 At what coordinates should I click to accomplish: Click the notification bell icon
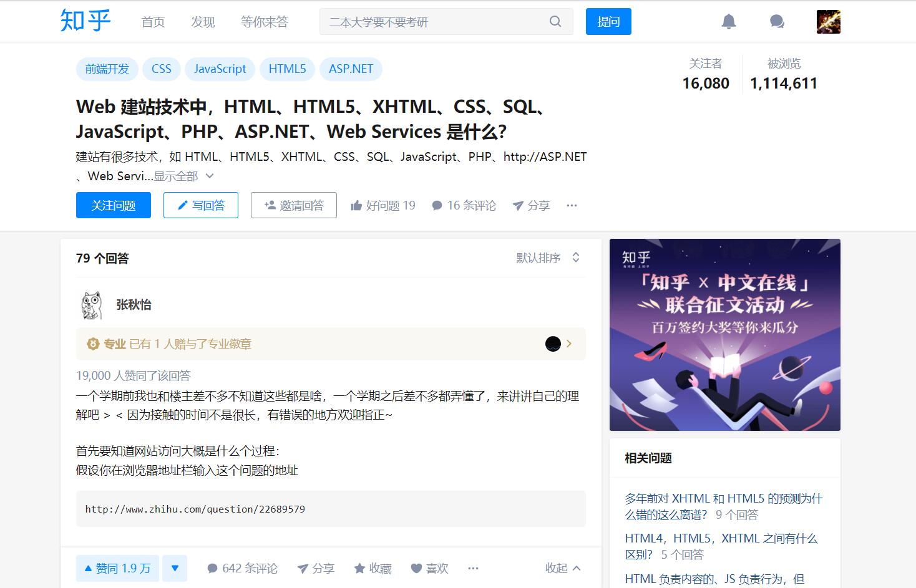click(728, 22)
